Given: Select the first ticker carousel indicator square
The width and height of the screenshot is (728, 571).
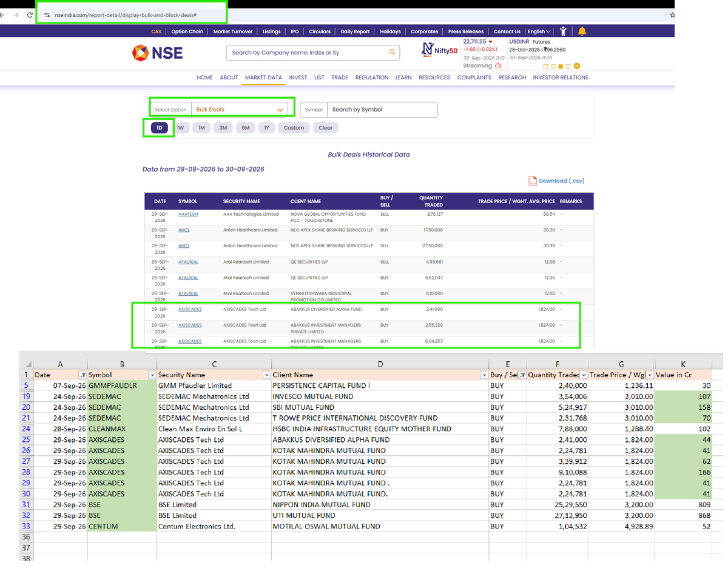Looking at the screenshot, I should point(545,66).
